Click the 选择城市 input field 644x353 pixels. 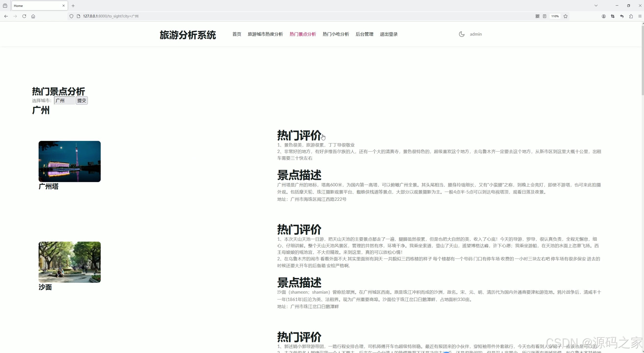pyautogui.click(x=64, y=101)
